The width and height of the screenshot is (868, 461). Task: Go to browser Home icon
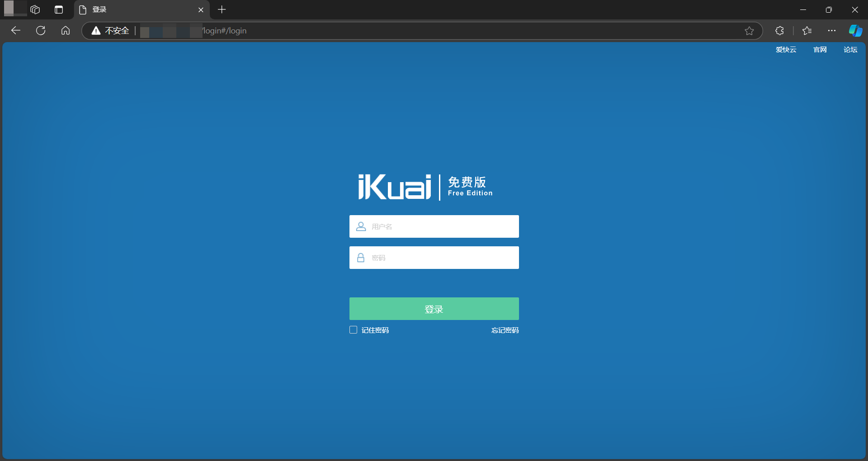coord(66,30)
